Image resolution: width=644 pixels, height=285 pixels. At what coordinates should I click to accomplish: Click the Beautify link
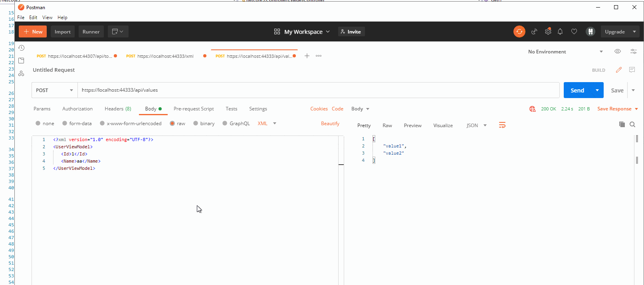pos(330,123)
